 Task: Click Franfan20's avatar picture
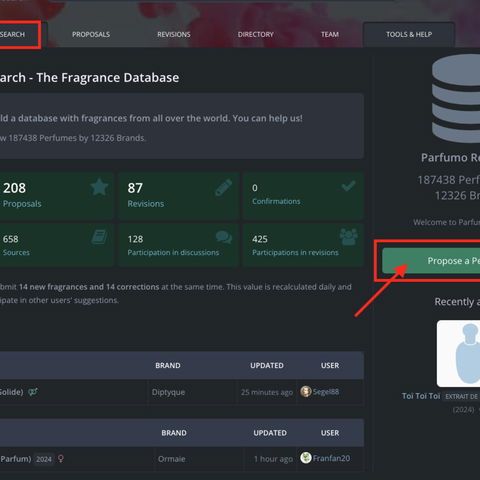tap(306, 458)
